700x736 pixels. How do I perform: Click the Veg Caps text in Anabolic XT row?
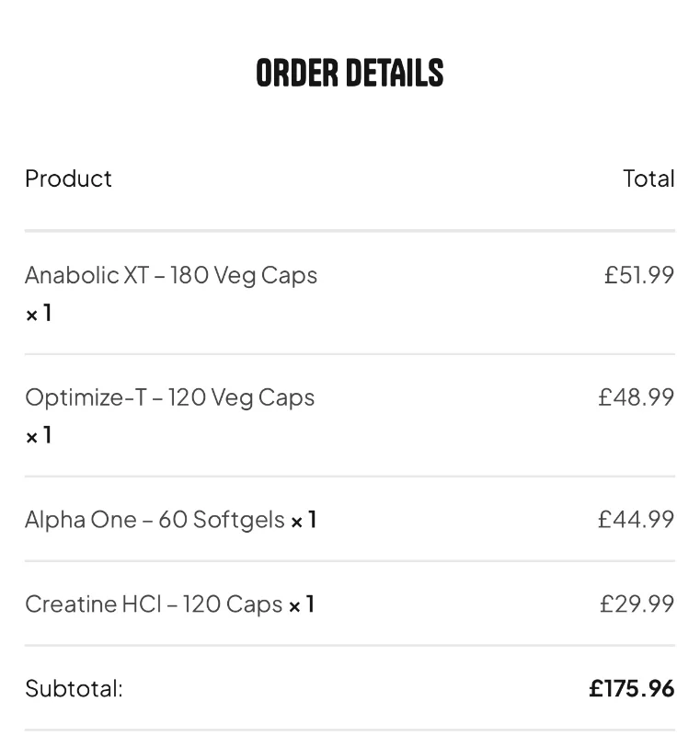[x=266, y=276]
